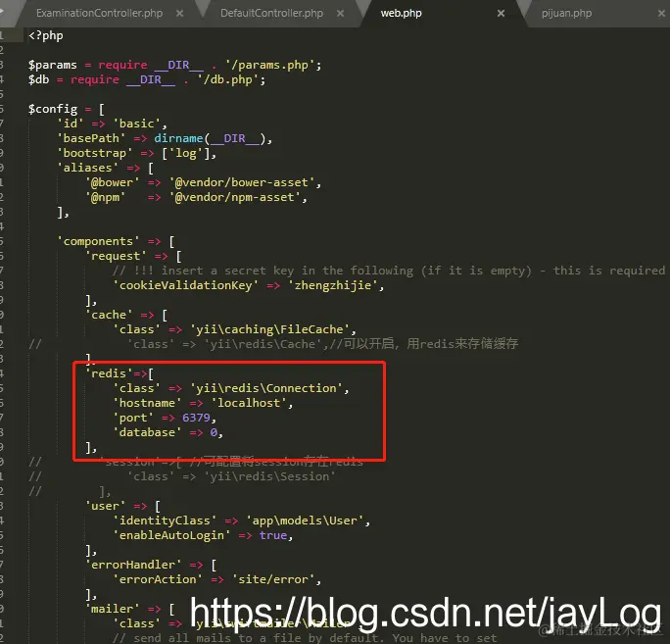Close the DefaultController.php tab
The width and height of the screenshot is (670, 644).
(340, 14)
